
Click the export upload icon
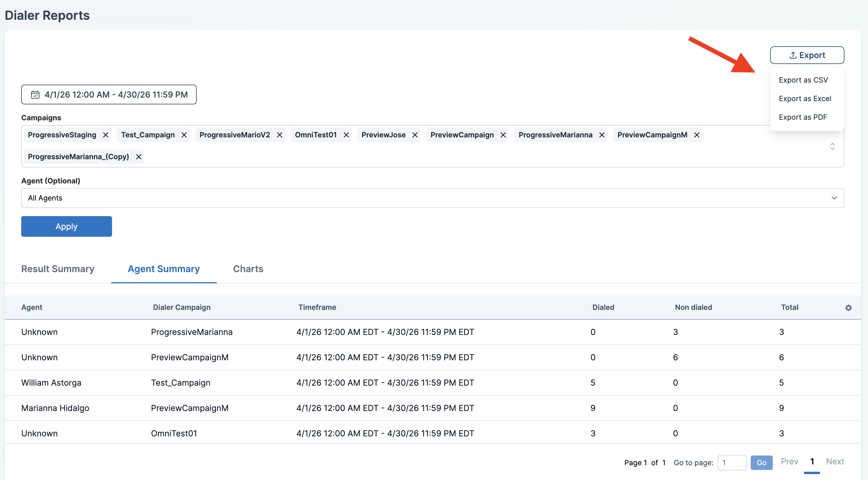(x=793, y=55)
